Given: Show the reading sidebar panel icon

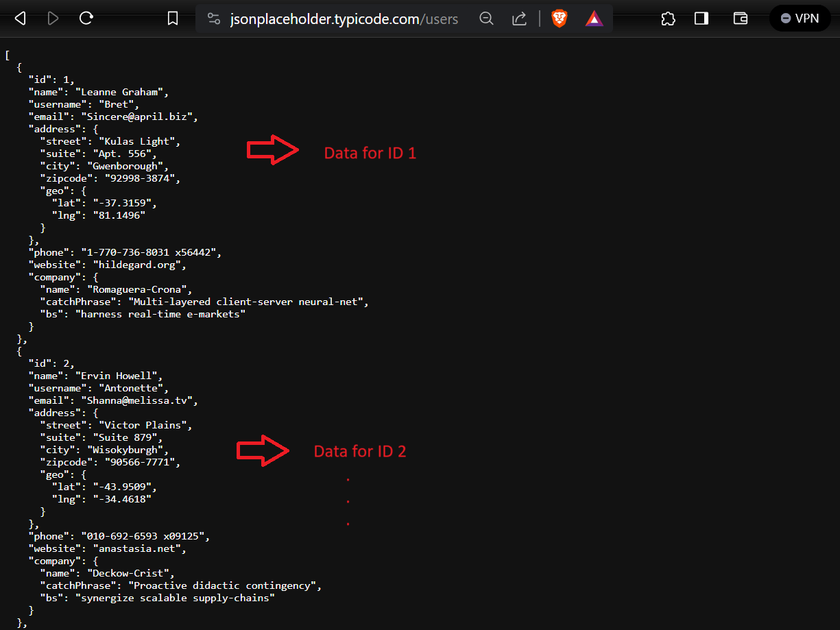Looking at the screenshot, I should click(x=701, y=19).
